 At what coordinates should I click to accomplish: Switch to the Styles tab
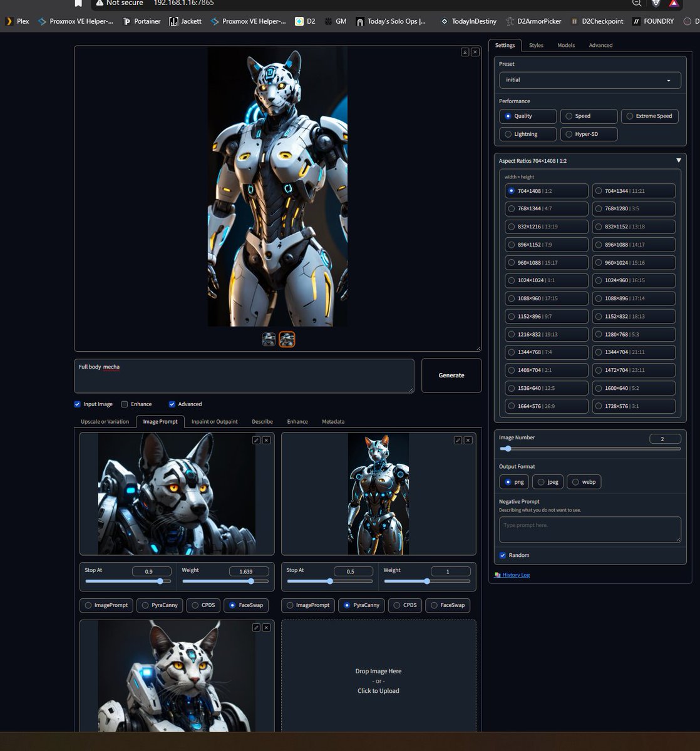[536, 45]
